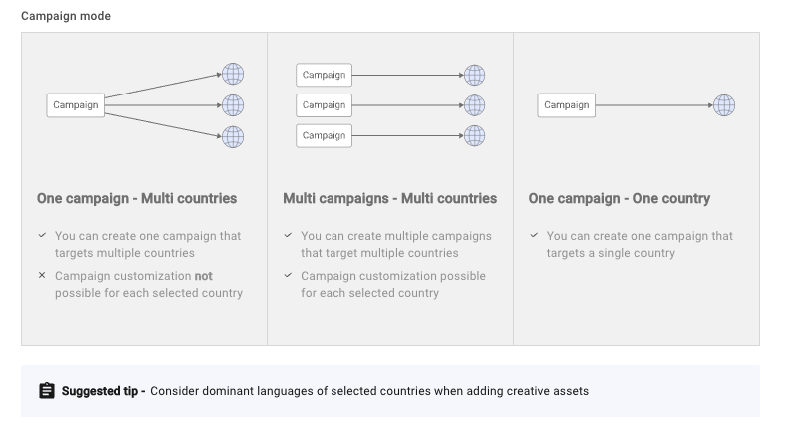Click Campaign box in first card diagram
794x434 pixels.
(x=76, y=105)
